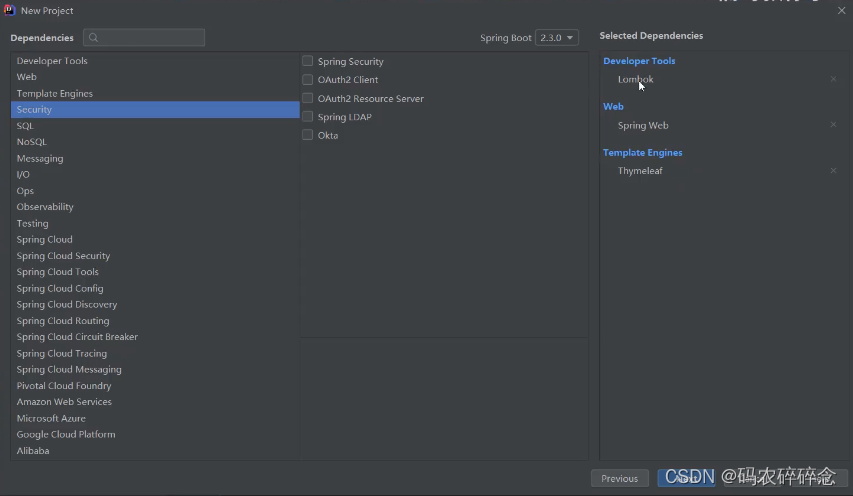Viewport: 853px width, 496px height.
Task: Select Spring Cloud Routing category
Action: click(x=155, y=321)
